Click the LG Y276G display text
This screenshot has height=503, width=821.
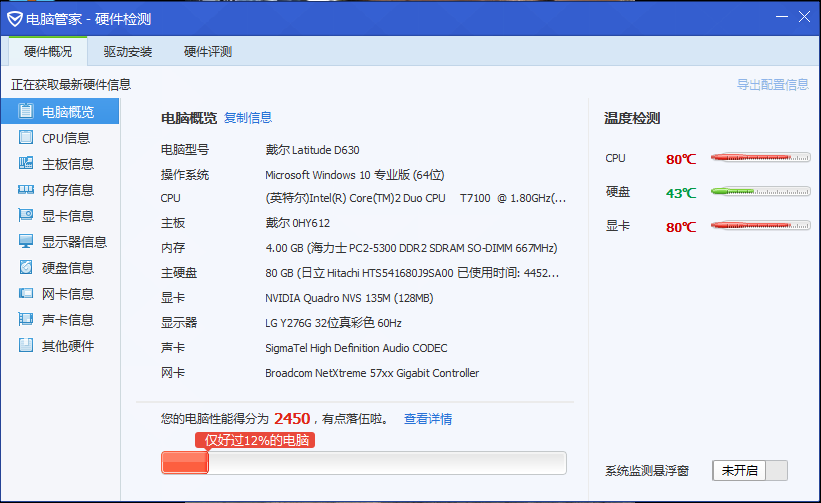334,323
